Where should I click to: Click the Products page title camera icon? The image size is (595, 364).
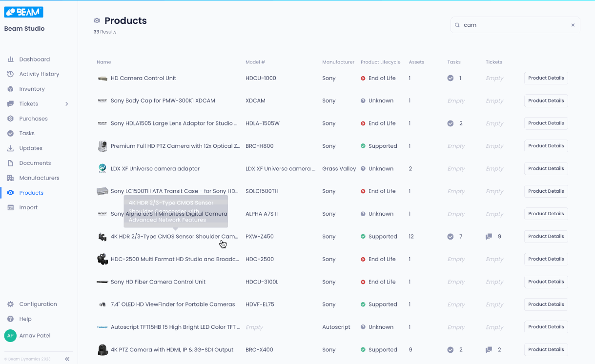[97, 20]
